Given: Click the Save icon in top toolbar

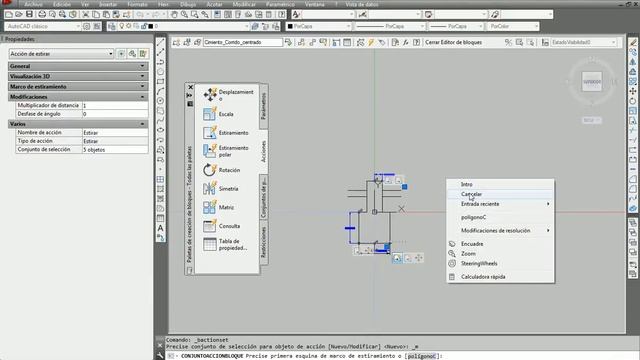Looking at the screenshot, I should [29, 14].
